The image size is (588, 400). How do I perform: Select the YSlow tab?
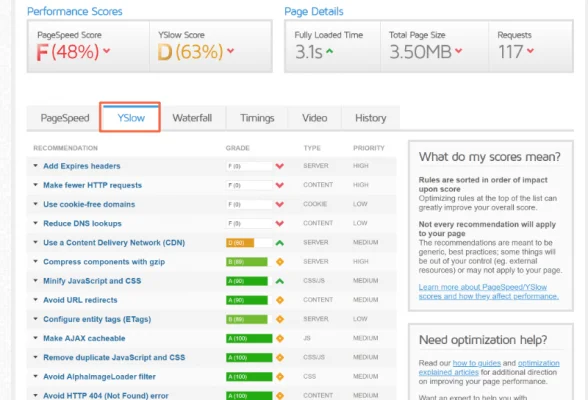pyautogui.click(x=130, y=118)
